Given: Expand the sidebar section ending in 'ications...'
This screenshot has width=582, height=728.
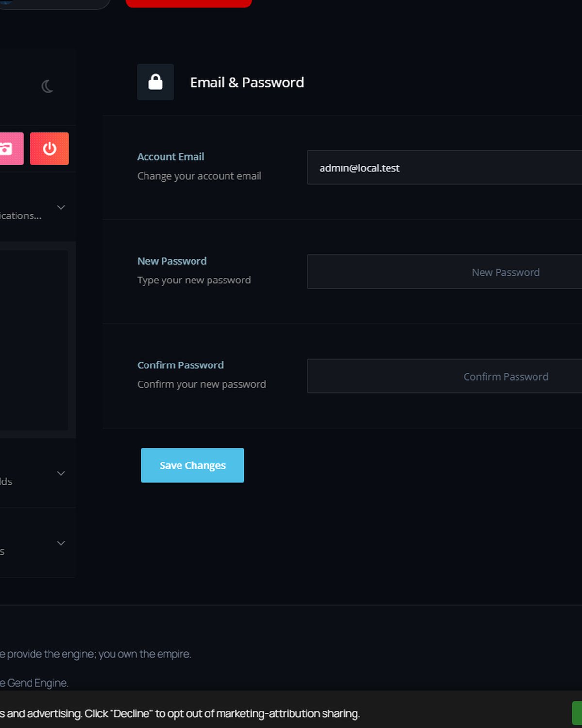Looking at the screenshot, I should [x=61, y=208].
